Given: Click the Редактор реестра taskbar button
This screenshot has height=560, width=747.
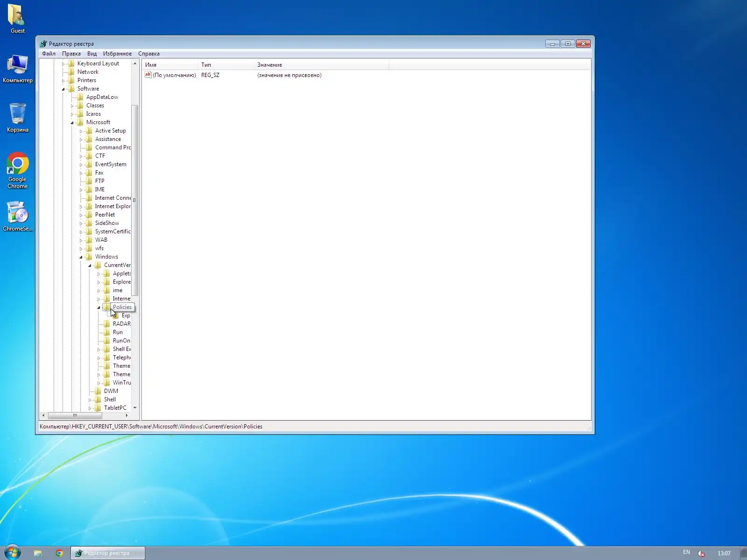Looking at the screenshot, I should click(108, 553).
